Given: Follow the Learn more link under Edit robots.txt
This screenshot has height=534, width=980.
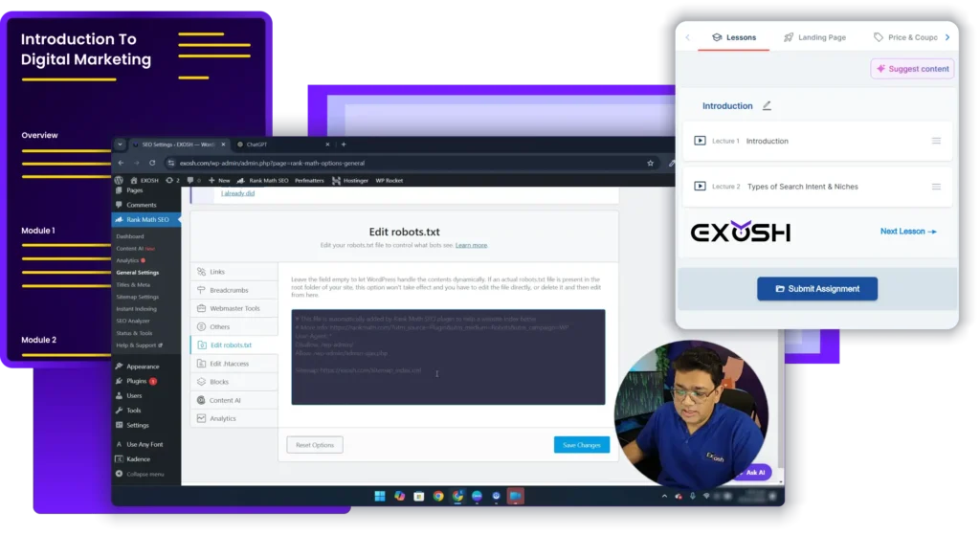Looking at the screenshot, I should [471, 245].
